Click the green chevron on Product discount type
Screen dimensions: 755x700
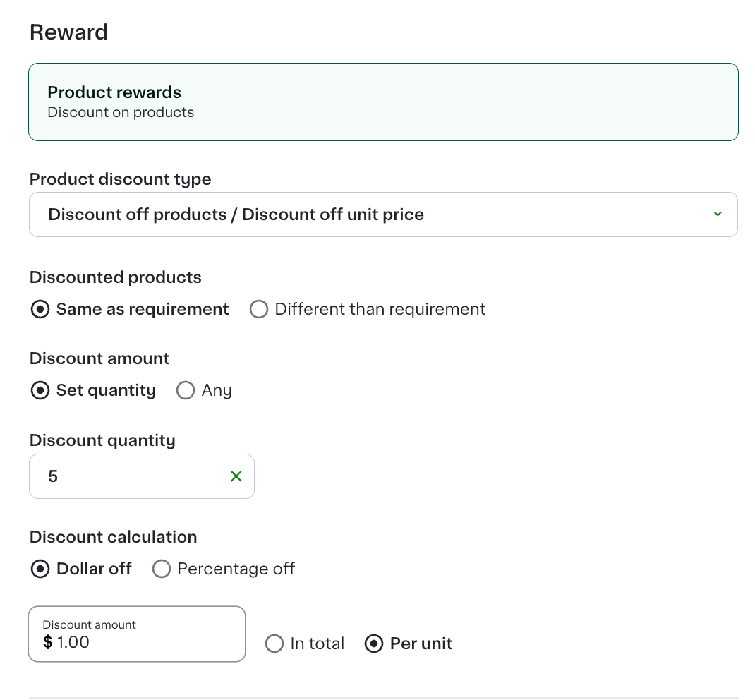click(718, 214)
